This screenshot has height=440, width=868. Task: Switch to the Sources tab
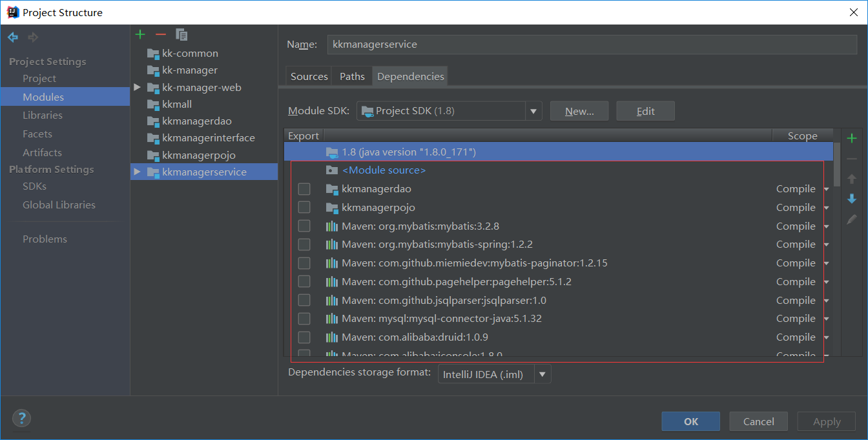(309, 76)
